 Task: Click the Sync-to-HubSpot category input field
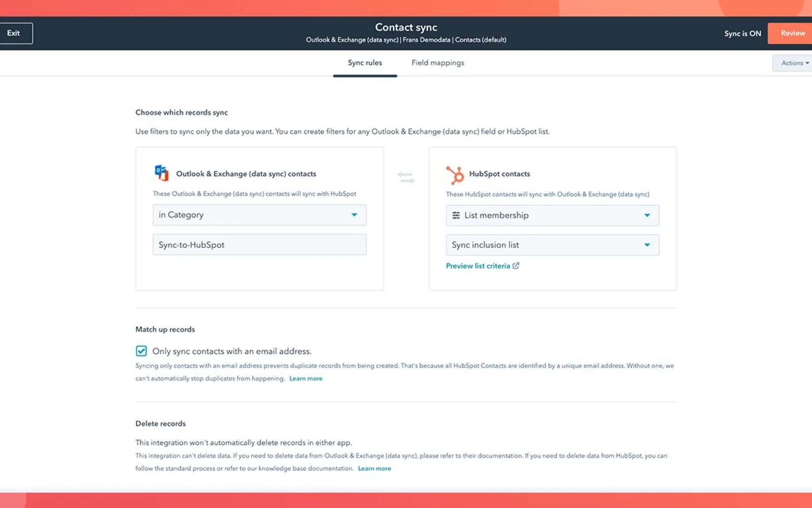click(259, 244)
